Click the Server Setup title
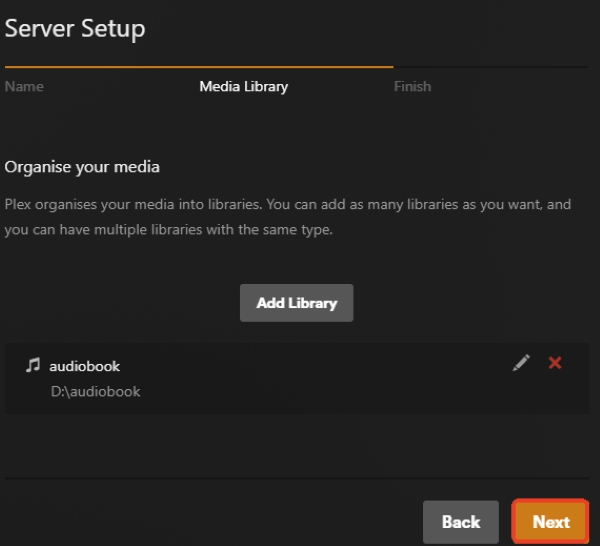600x546 pixels. (75, 29)
